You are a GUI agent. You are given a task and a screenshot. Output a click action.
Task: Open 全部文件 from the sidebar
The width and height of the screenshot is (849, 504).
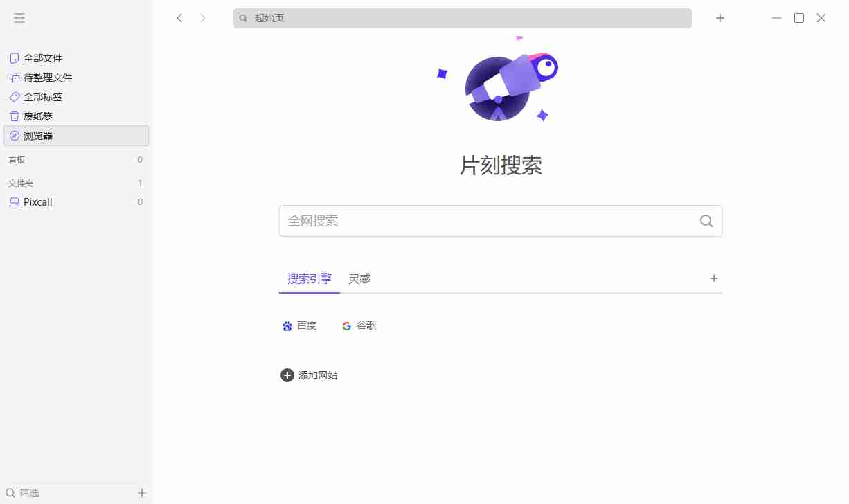coord(42,57)
